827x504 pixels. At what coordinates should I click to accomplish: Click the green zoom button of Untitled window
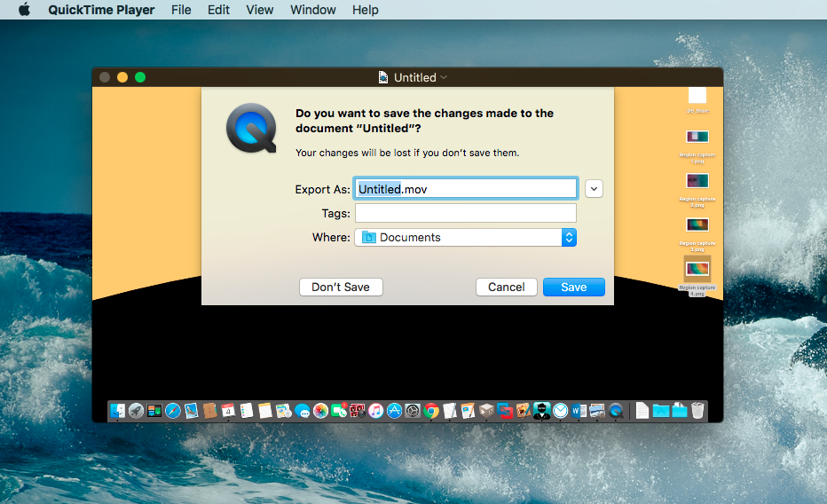(140, 77)
